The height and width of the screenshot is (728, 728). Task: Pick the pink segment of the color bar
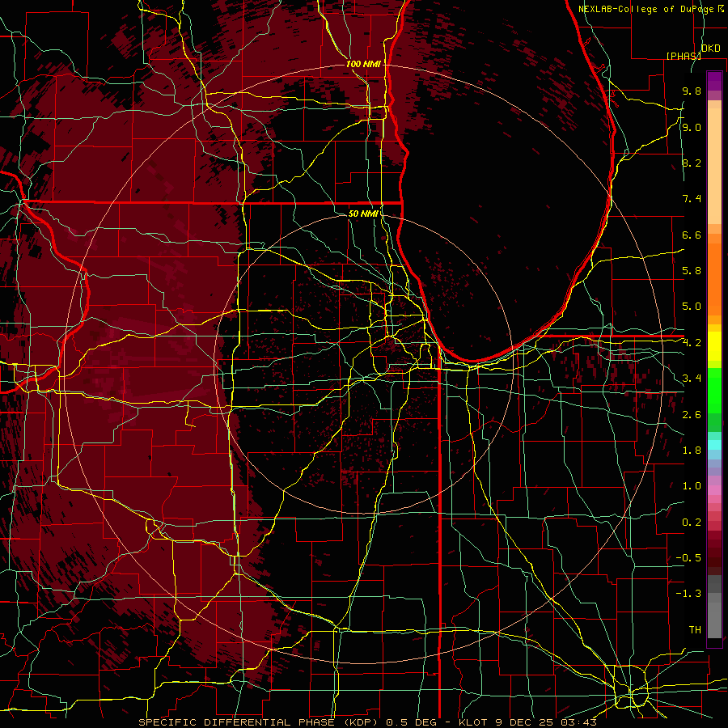(714, 490)
